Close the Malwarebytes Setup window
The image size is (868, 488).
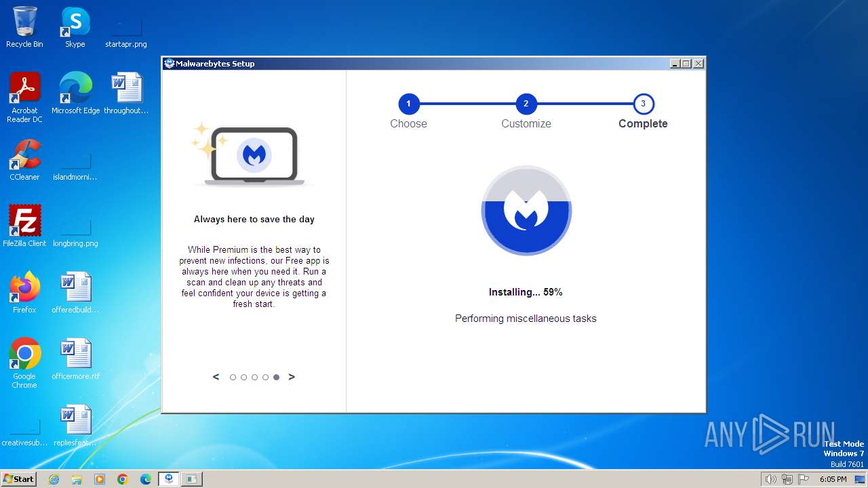click(698, 64)
